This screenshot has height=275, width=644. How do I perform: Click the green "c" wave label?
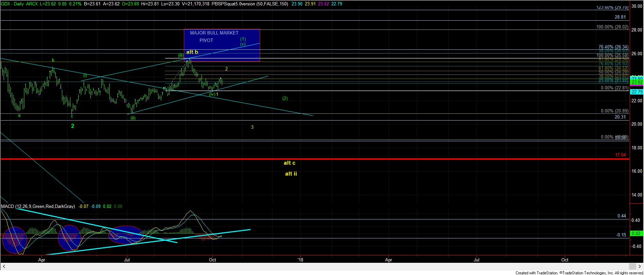72,116
